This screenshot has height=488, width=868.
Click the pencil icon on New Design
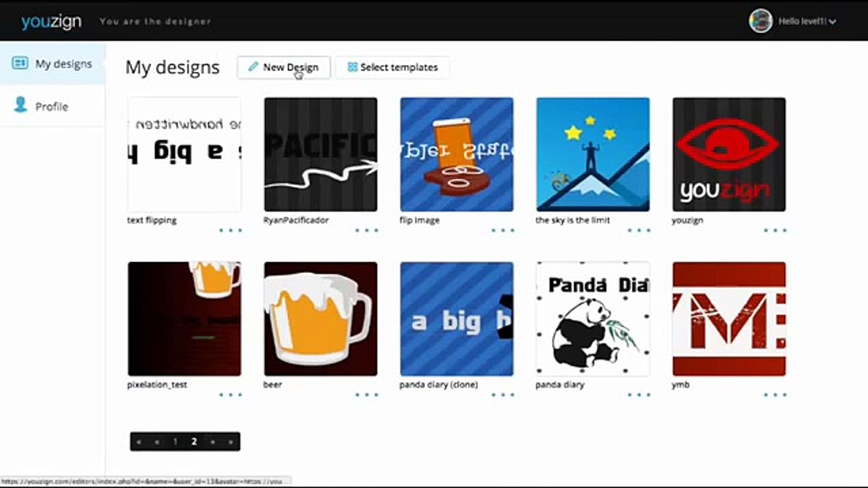(253, 67)
